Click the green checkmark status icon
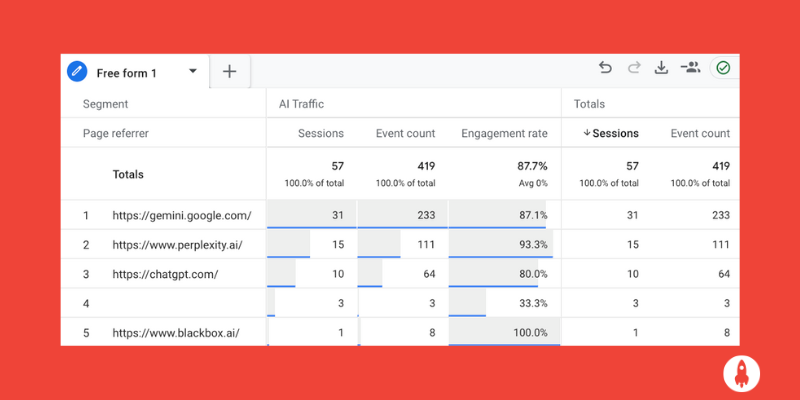The height and width of the screenshot is (400, 800). point(723,67)
